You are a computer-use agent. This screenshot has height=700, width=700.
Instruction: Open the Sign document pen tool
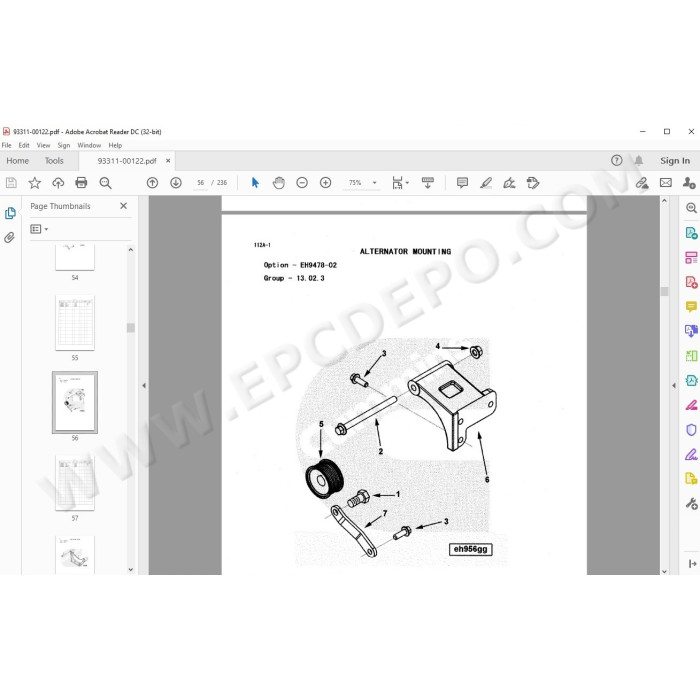click(509, 183)
